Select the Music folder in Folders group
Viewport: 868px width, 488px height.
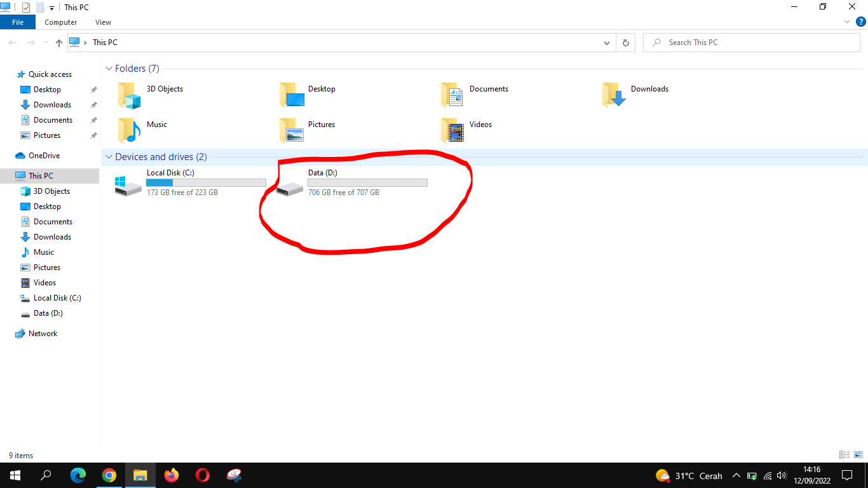142,131
